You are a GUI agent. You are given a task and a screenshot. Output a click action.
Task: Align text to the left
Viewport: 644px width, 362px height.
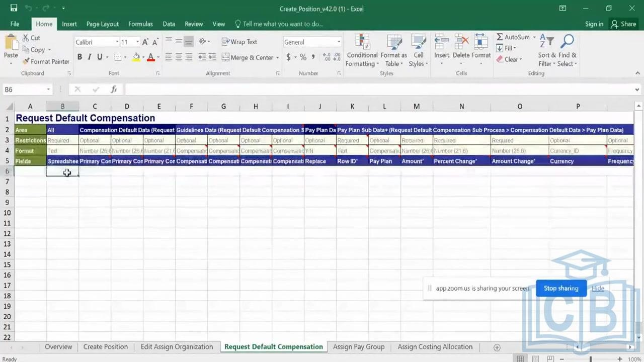[x=169, y=57]
